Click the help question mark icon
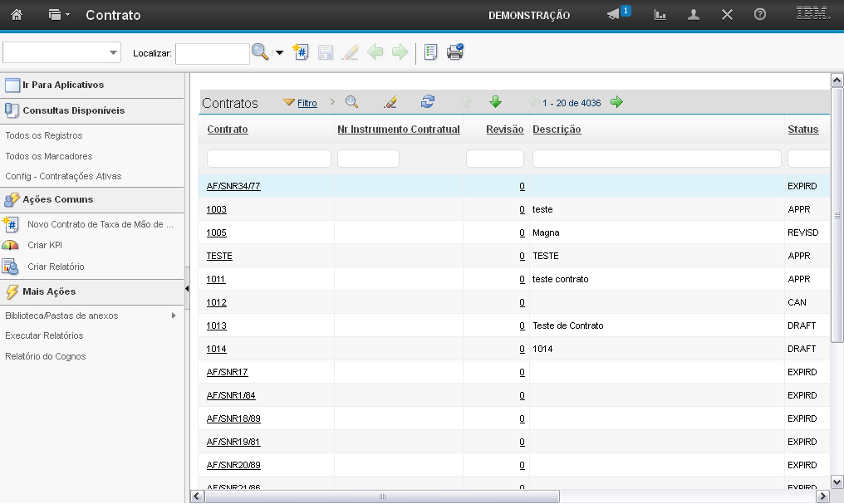The height and width of the screenshot is (504, 844). pyautogui.click(x=759, y=15)
